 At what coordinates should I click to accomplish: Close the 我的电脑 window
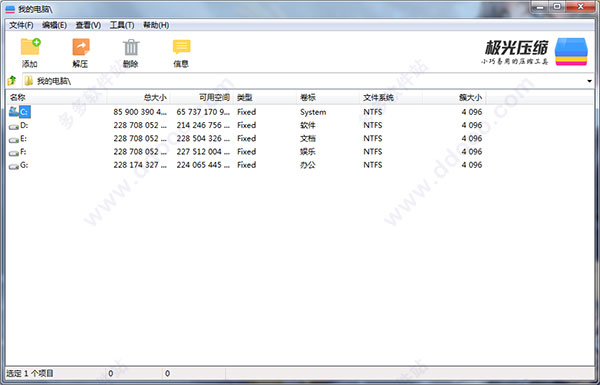click(x=580, y=7)
